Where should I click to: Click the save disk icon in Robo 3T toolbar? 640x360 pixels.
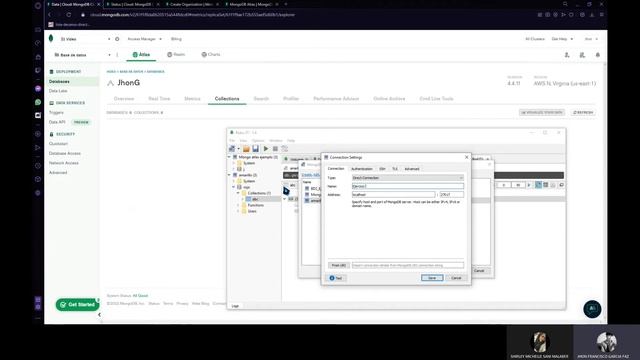click(256, 149)
